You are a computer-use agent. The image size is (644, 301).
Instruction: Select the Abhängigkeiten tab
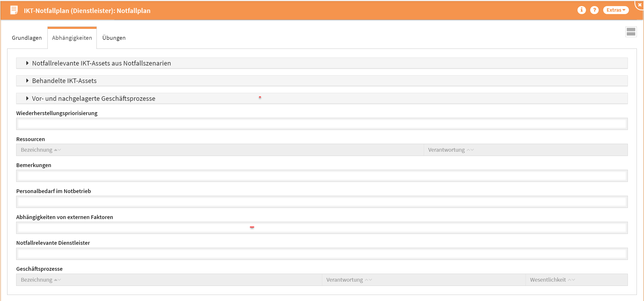72,38
